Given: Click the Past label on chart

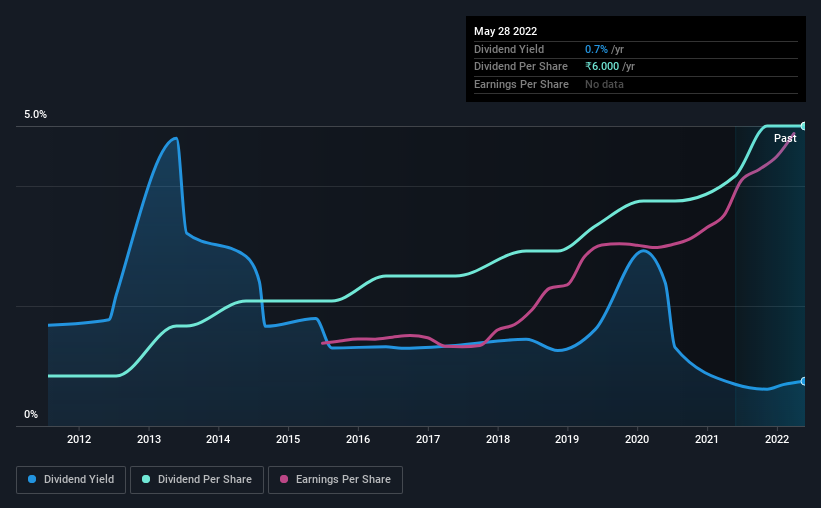Looking at the screenshot, I should point(785,138).
